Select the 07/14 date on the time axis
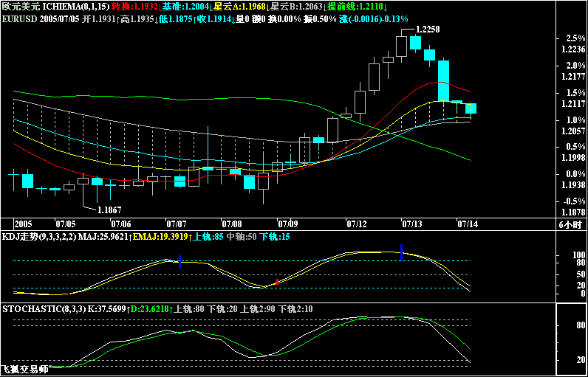Screen dimensions: 588x377 click(x=468, y=224)
